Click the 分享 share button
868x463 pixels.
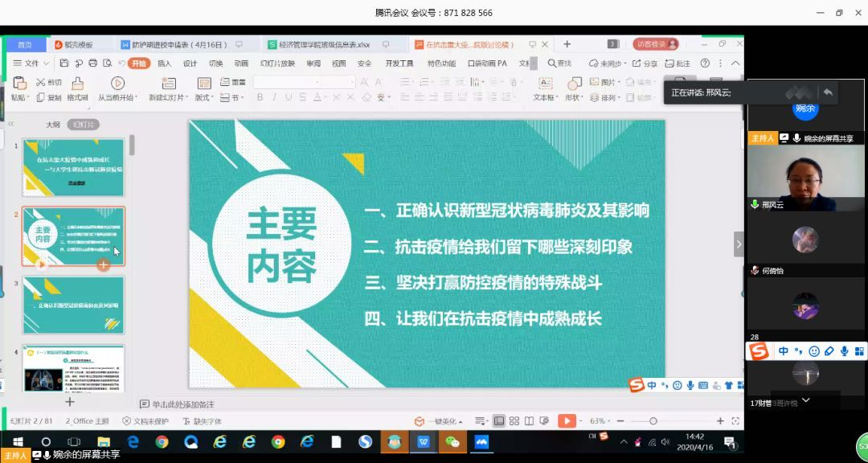645,64
